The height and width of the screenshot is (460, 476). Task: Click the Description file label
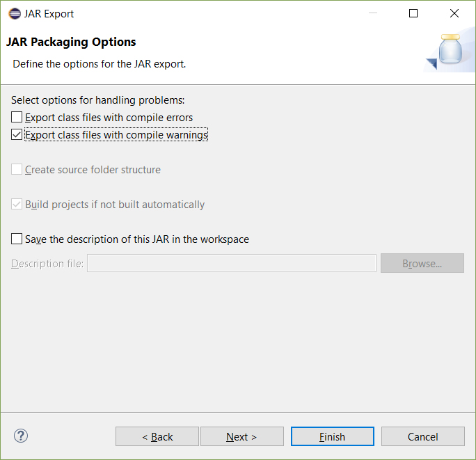coord(47,264)
